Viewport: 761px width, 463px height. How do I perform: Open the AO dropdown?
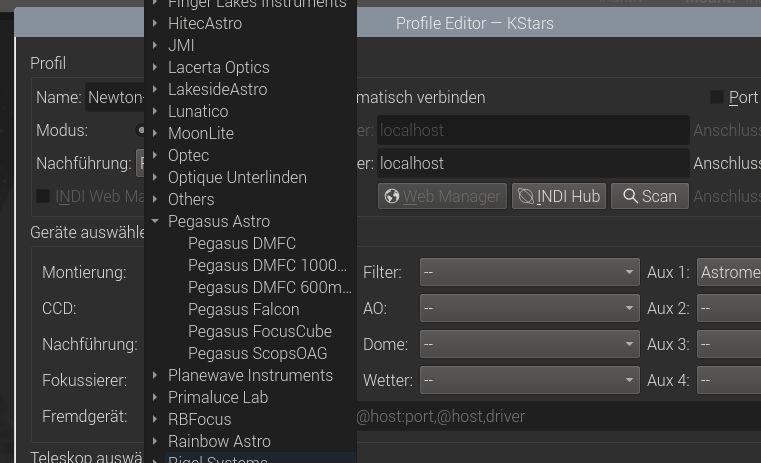pyautogui.click(x=529, y=308)
